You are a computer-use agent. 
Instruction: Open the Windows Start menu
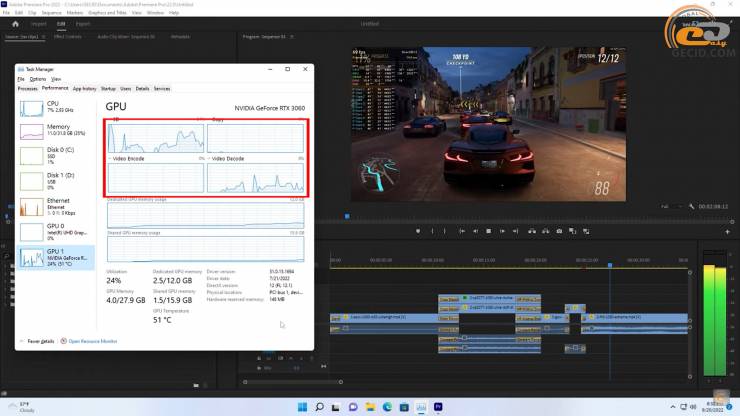(x=303, y=407)
